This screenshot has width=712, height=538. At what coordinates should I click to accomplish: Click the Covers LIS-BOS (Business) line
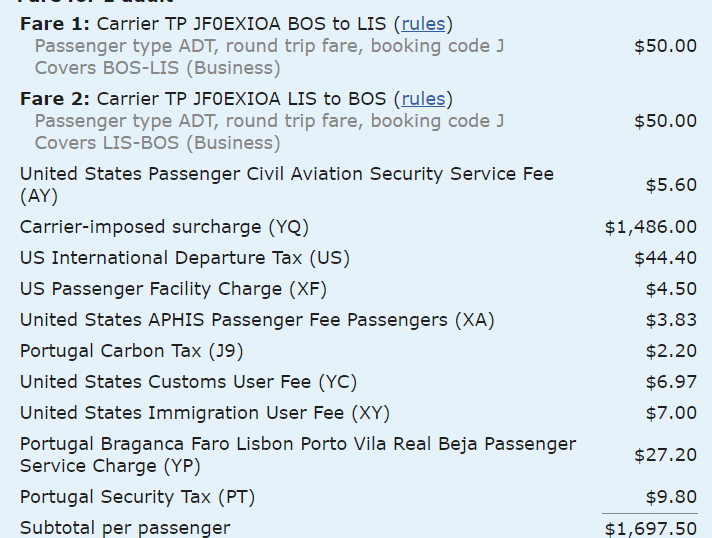coord(158,143)
